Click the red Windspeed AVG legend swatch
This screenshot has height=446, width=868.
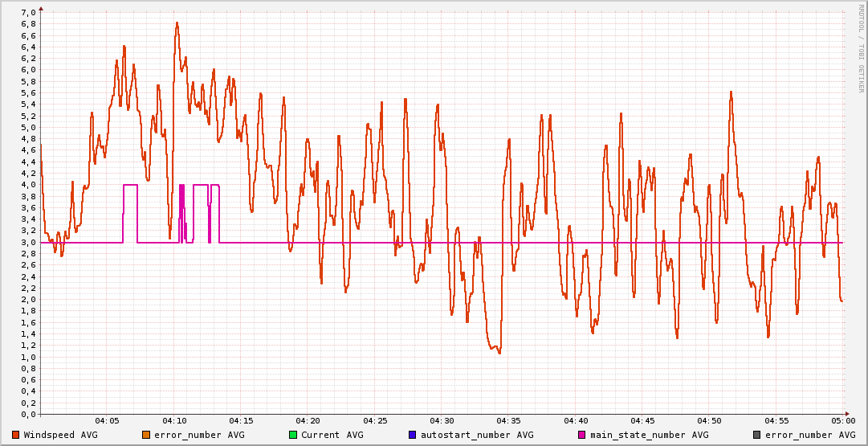(x=16, y=435)
